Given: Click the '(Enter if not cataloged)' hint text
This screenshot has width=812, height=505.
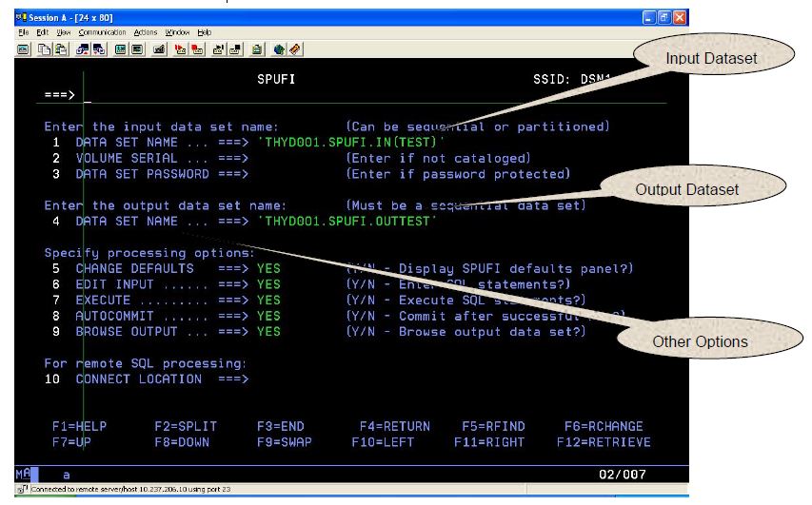Looking at the screenshot, I should tap(438, 158).
